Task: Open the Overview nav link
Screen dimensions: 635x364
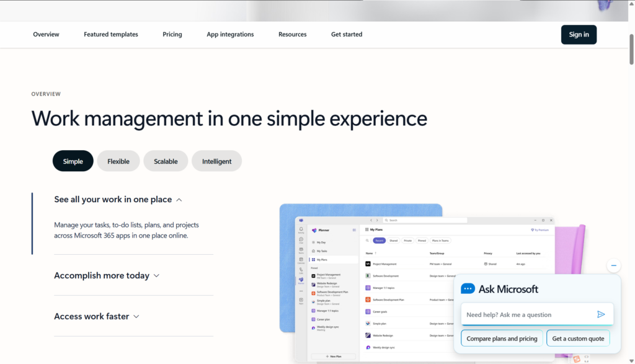Action: [46, 35]
